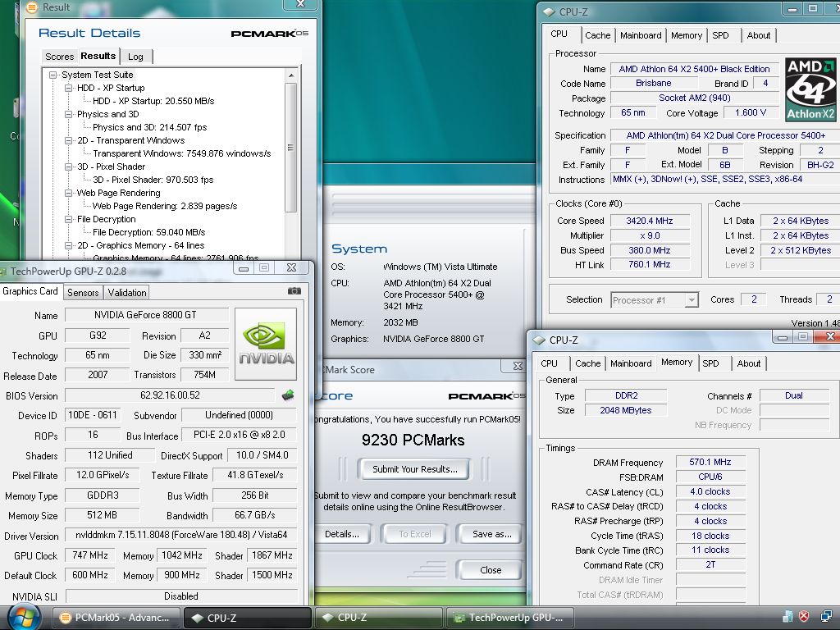
Task: Click the NVIDIA SLI Disabled field
Action: 181,596
